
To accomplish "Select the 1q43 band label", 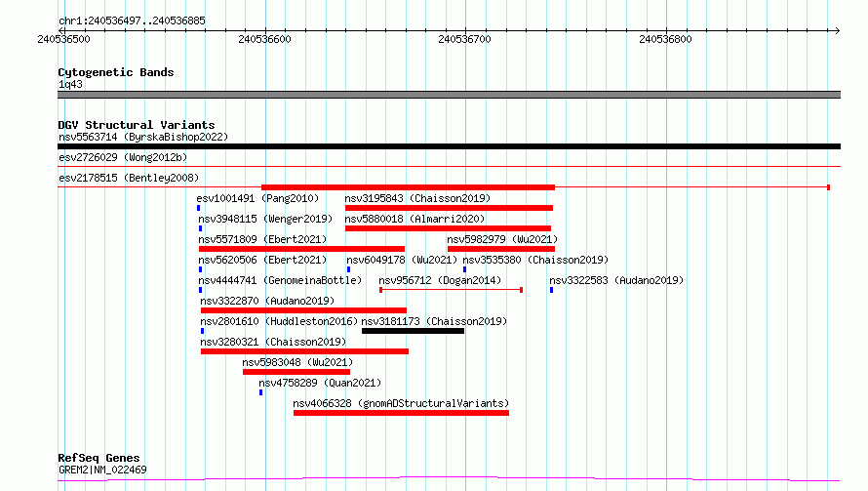I will (70, 84).
